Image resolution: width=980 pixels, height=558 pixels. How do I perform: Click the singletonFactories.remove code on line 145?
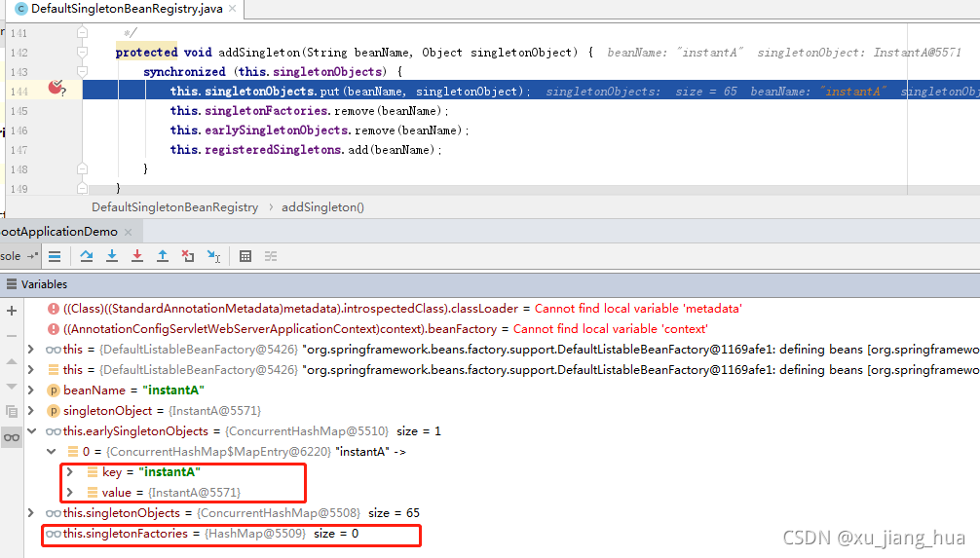[310, 111]
